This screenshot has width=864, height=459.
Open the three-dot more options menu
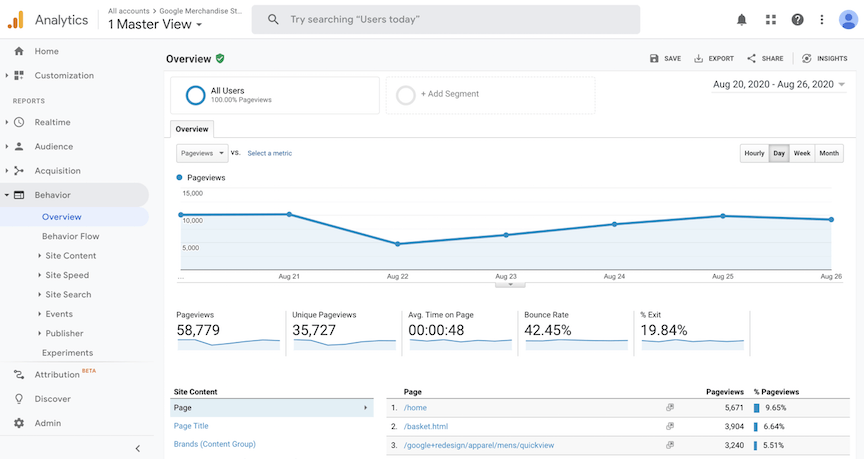tap(822, 20)
